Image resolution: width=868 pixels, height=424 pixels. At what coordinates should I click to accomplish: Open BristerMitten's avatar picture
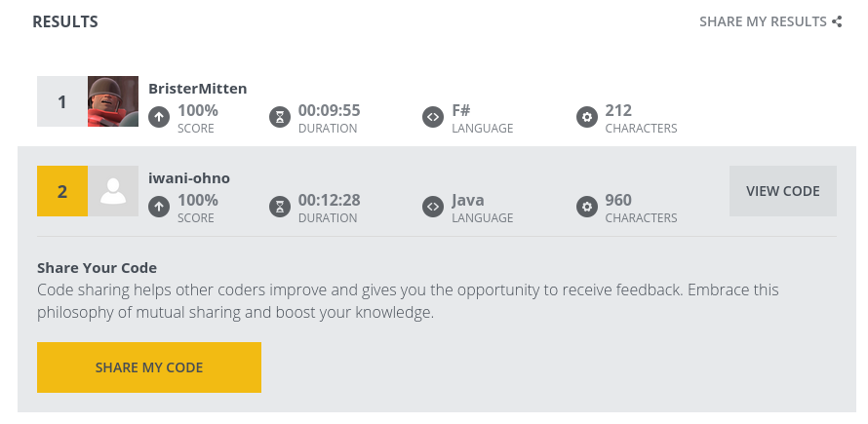[x=113, y=101]
